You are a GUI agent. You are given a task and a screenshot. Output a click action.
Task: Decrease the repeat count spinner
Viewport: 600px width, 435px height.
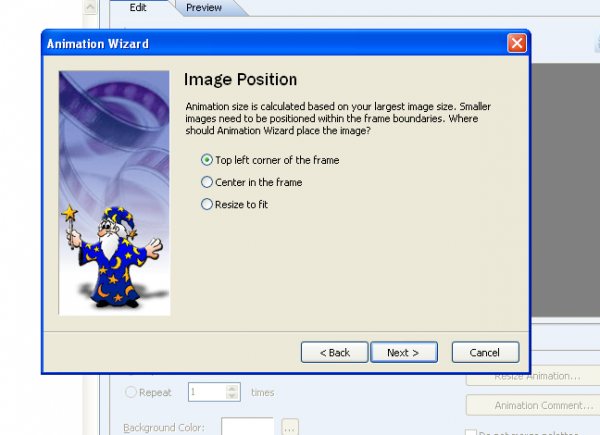232,396
